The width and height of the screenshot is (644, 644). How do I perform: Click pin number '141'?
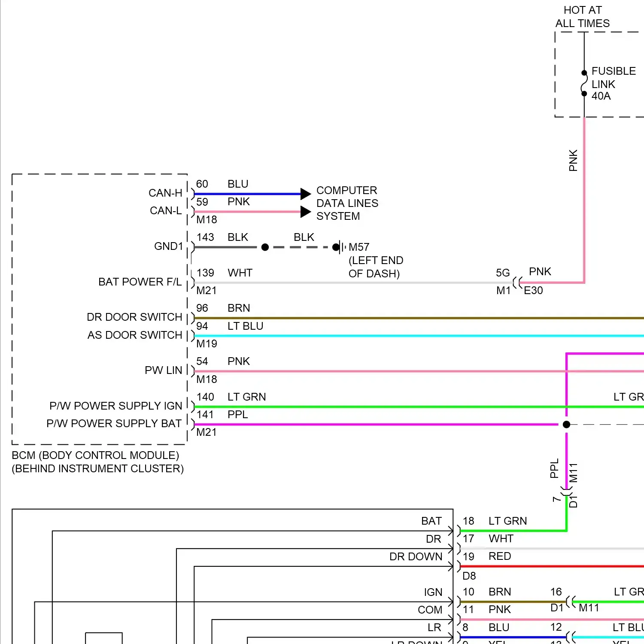[x=205, y=415]
